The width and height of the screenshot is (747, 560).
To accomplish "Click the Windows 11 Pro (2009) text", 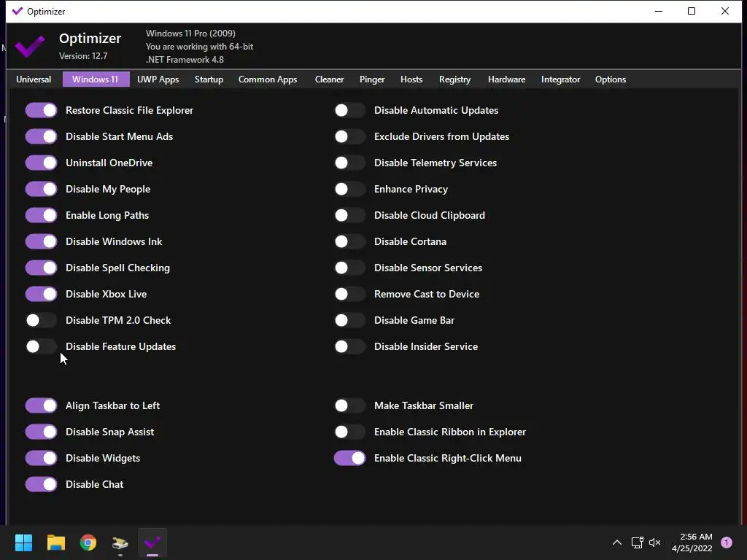I will [190, 34].
